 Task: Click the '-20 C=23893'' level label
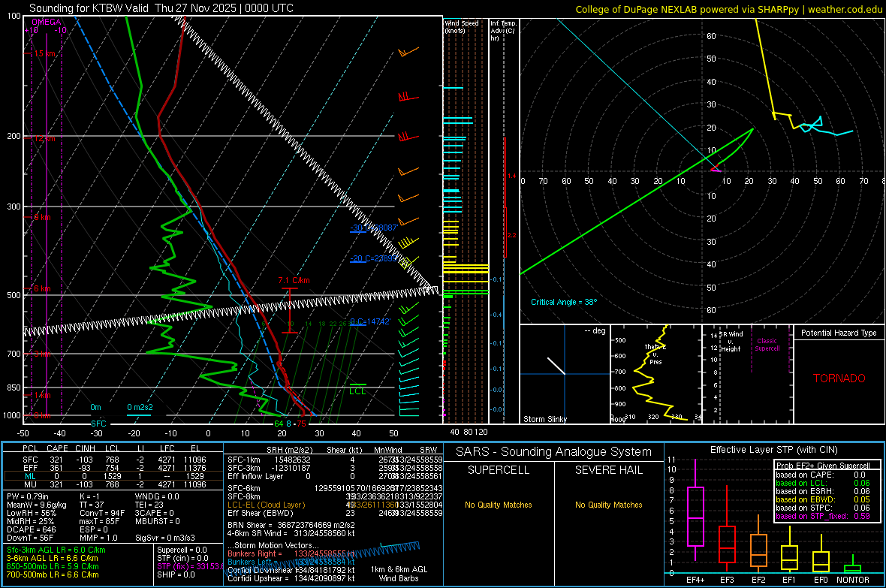click(x=373, y=258)
